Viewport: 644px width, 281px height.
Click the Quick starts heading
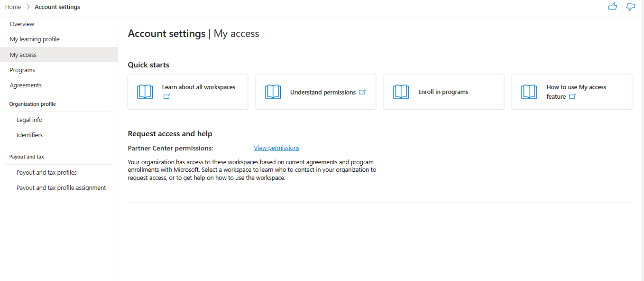(148, 65)
